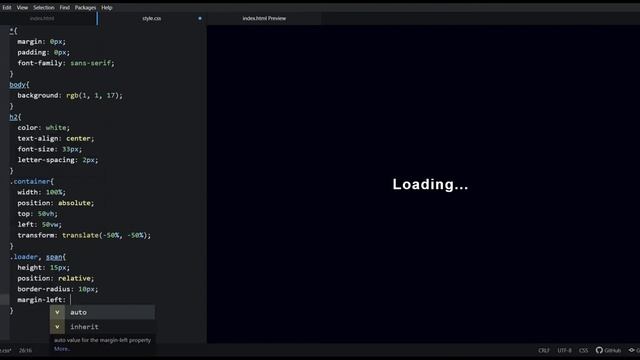Image resolution: width=640 pixels, height=360 pixels.
Task: Open the Help menu
Action: 107,7
